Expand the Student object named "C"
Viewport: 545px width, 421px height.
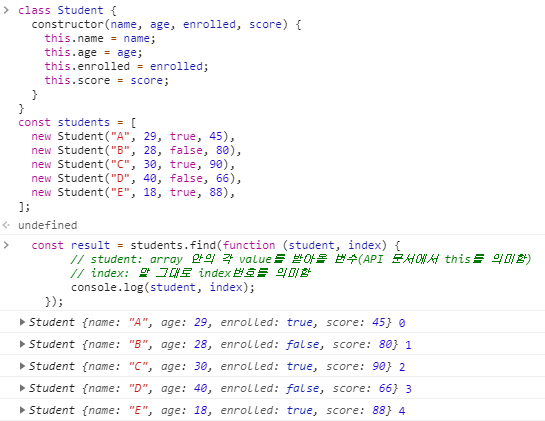(23, 366)
